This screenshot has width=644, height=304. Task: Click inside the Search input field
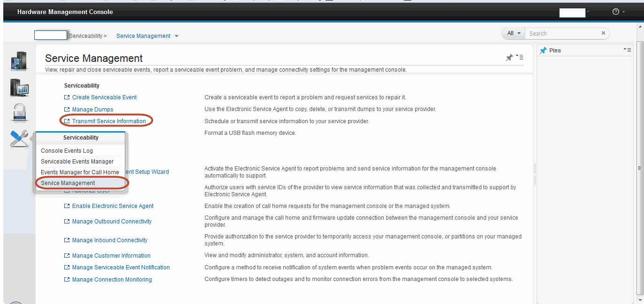point(563,33)
